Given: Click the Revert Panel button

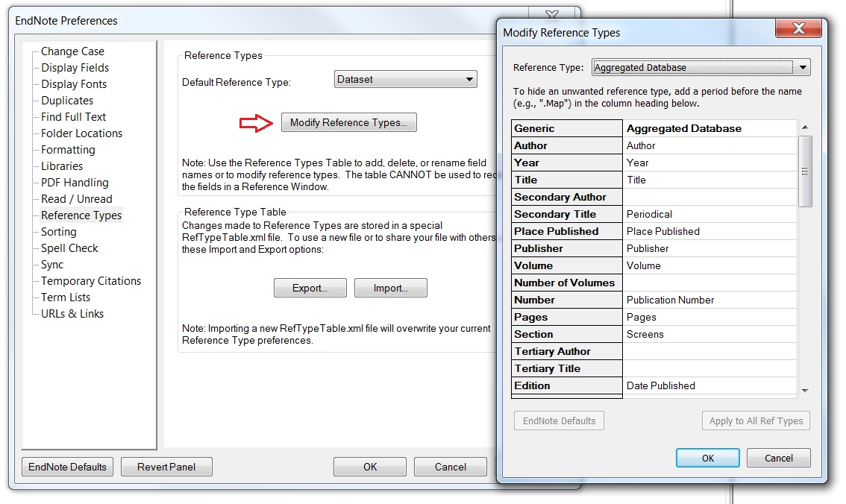Looking at the screenshot, I should tap(166, 467).
